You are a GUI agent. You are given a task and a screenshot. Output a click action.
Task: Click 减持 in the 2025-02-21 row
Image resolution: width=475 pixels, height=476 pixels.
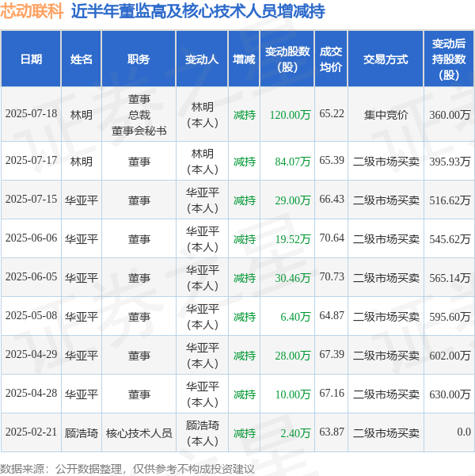point(245,433)
